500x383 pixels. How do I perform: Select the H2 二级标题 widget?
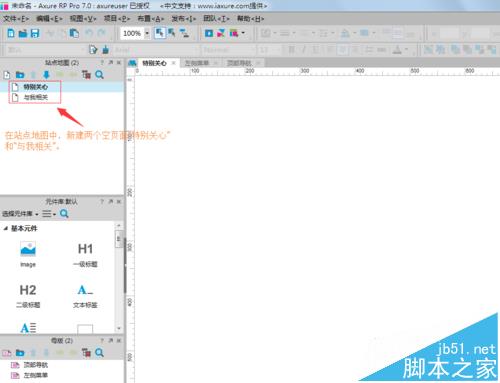coord(28,296)
